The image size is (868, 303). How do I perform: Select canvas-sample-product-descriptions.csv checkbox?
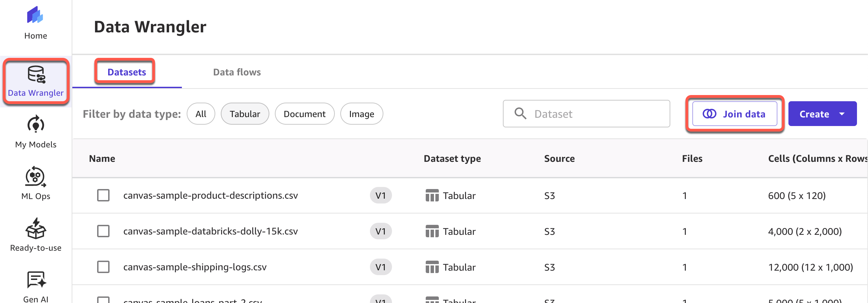[103, 195]
